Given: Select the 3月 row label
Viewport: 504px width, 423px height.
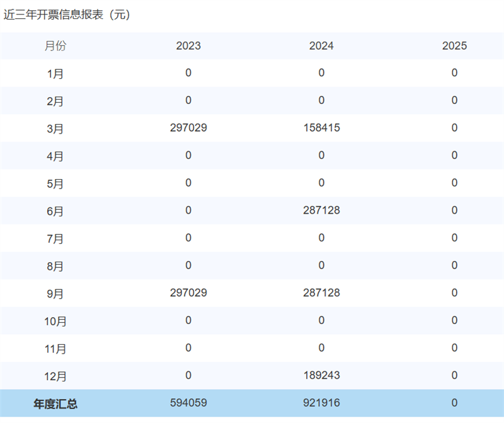Looking at the screenshot, I should coord(54,128).
